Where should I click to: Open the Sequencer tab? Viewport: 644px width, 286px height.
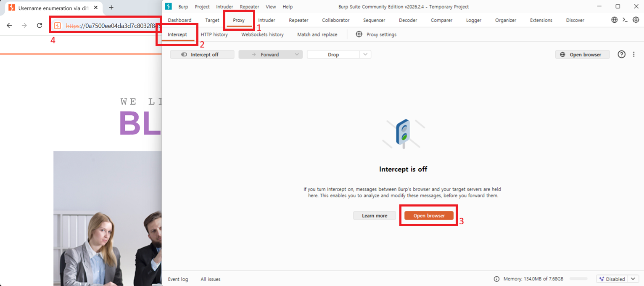coord(374,20)
